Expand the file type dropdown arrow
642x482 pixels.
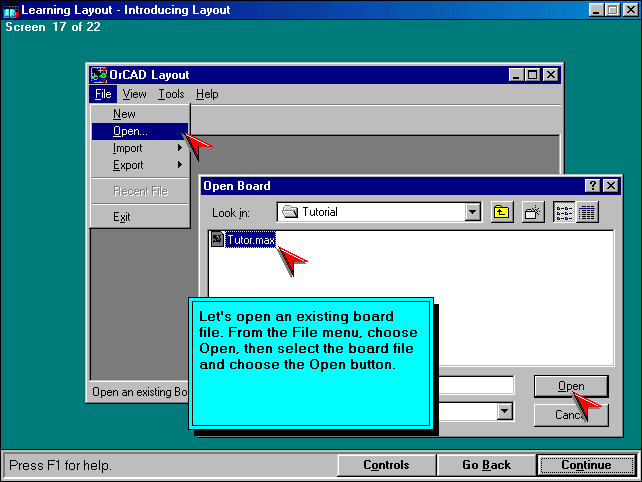point(505,411)
